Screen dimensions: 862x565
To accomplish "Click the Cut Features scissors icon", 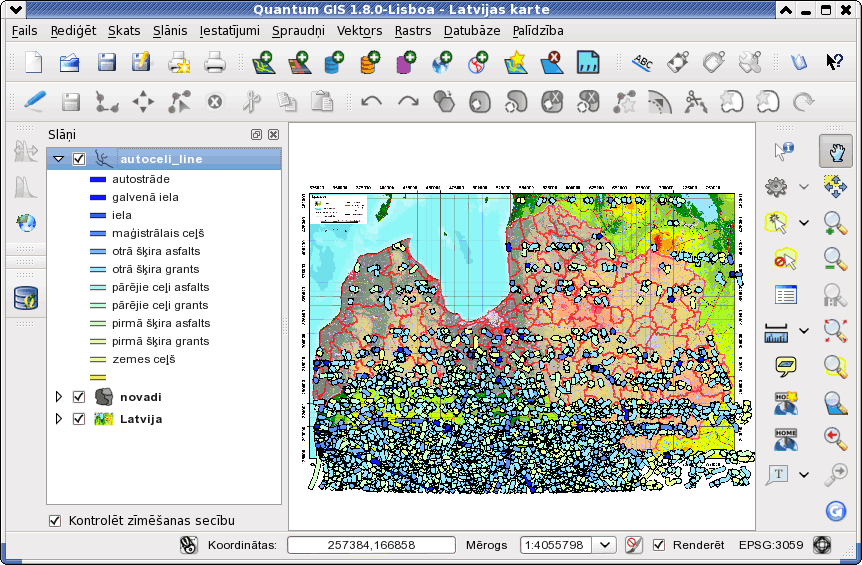I will click(251, 102).
